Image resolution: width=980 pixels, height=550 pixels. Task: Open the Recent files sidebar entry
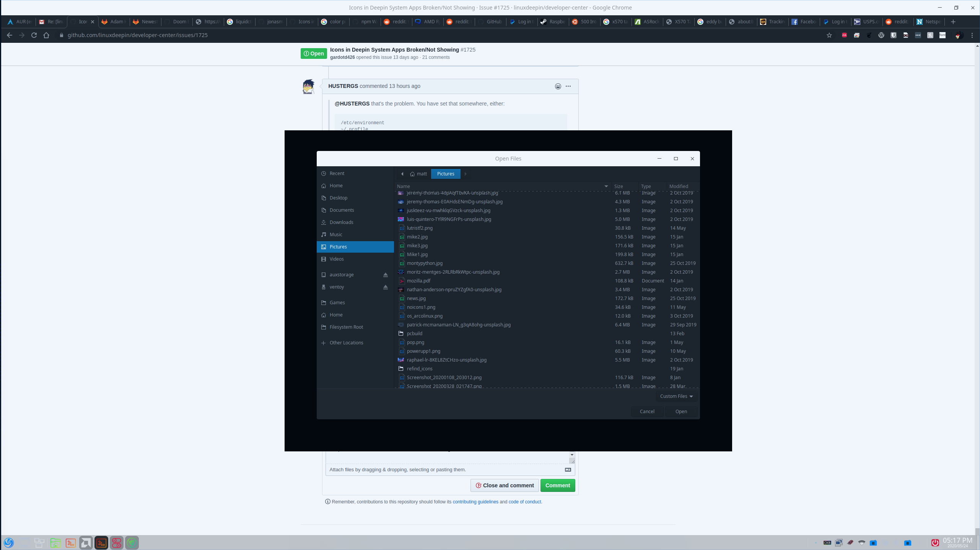[337, 173]
